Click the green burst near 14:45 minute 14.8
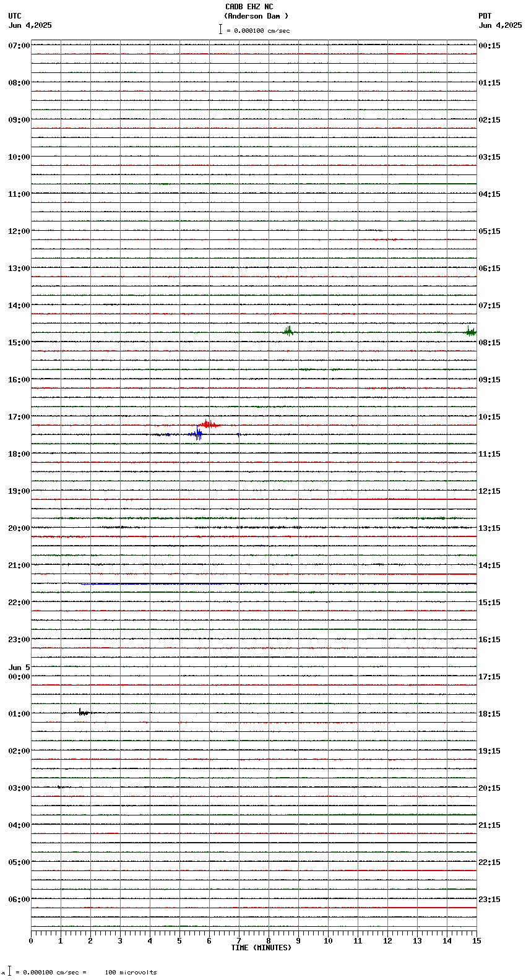Image resolution: width=526 pixels, height=980 pixels. [471, 331]
